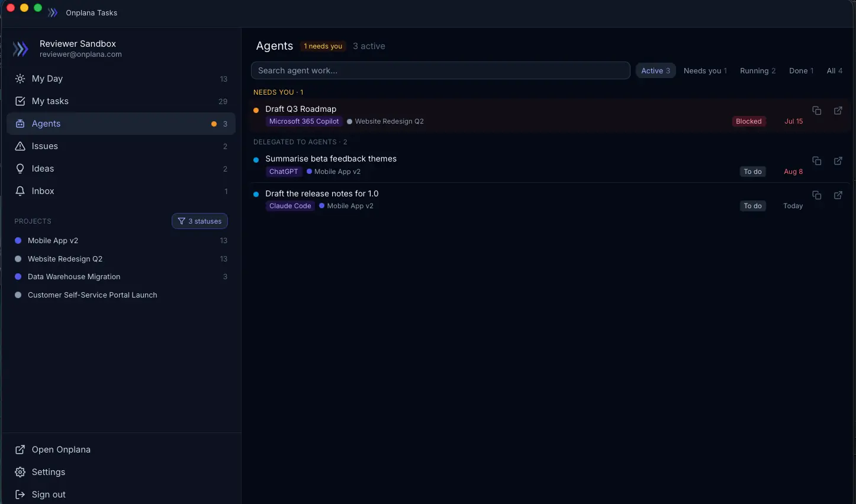Open Draft the release notes externally
This screenshot has width=856, height=504.
pyautogui.click(x=838, y=195)
